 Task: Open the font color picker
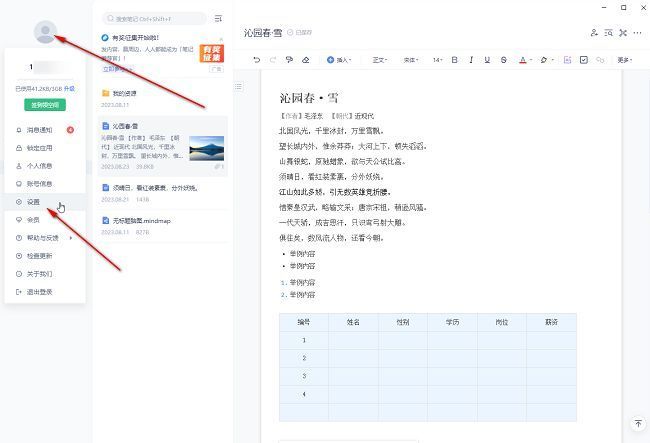(x=524, y=60)
